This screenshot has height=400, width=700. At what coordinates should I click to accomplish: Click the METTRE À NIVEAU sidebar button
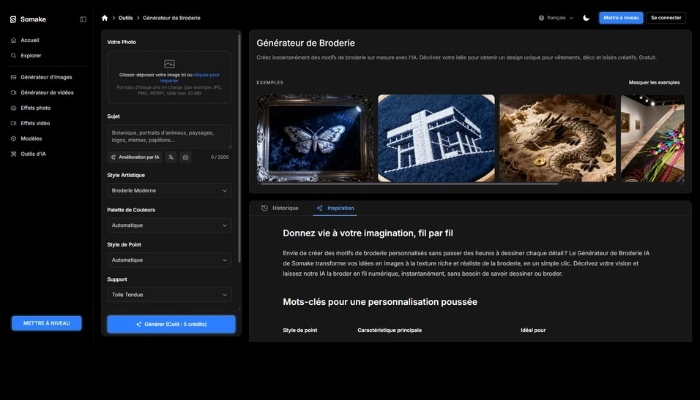[46, 323]
